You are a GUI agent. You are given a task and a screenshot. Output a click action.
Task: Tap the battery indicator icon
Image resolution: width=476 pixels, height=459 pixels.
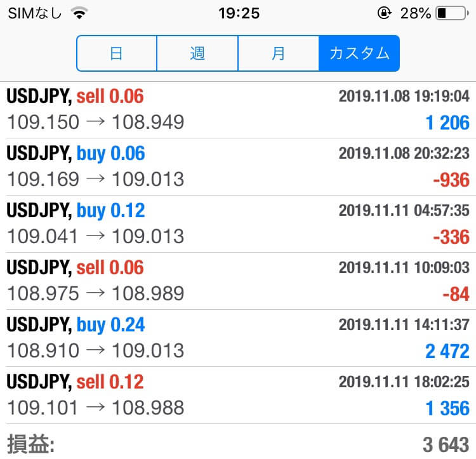(x=453, y=13)
